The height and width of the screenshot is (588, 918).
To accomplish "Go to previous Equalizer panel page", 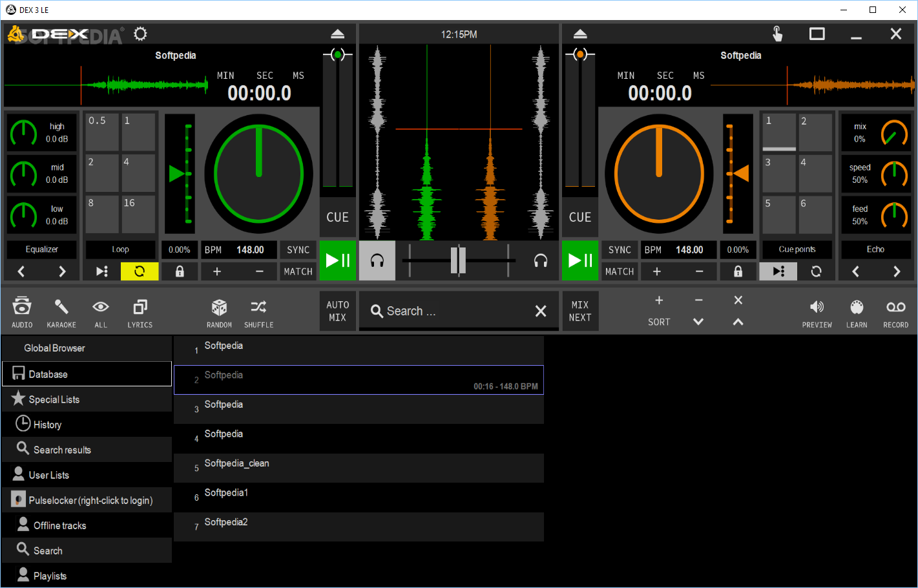I will point(21,271).
